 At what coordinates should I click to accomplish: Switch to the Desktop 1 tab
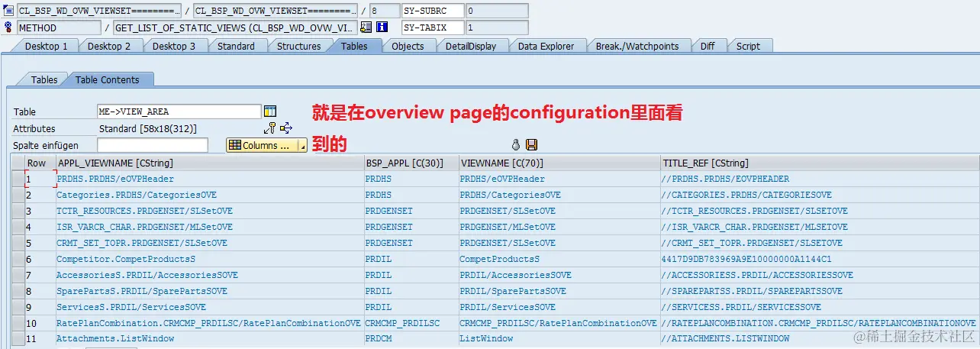pyautogui.click(x=46, y=46)
